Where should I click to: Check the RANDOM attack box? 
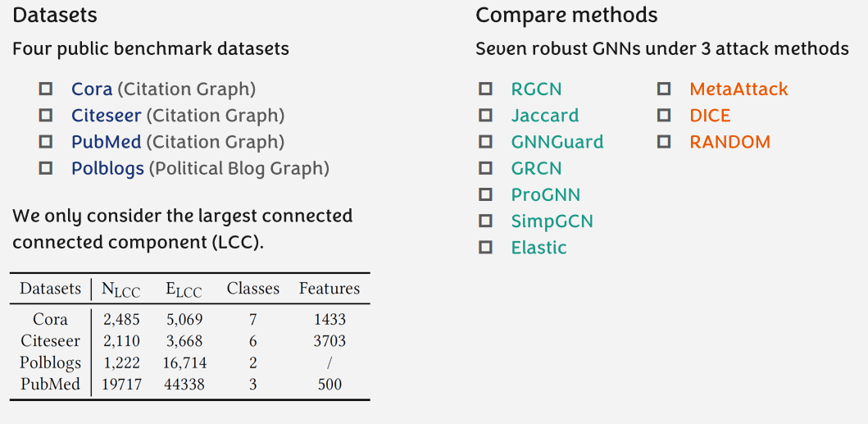pyautogui.click(x=664, y=142)
